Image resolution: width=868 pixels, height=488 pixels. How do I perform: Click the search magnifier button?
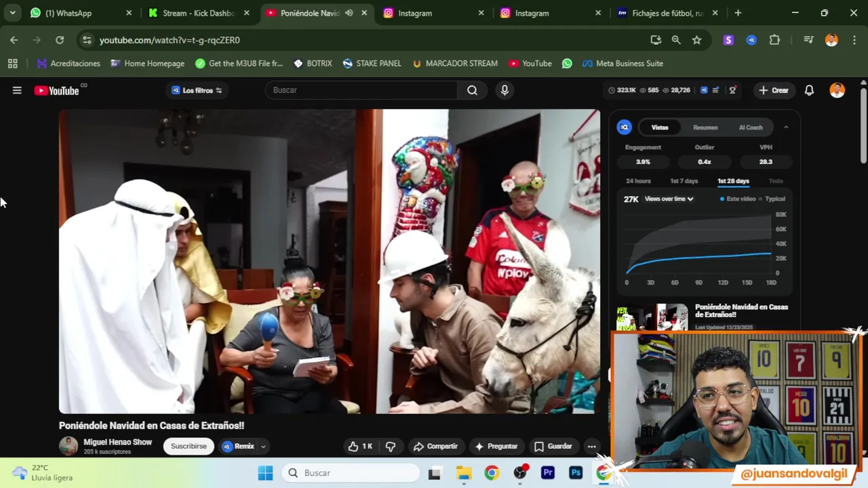pos(472,90)
